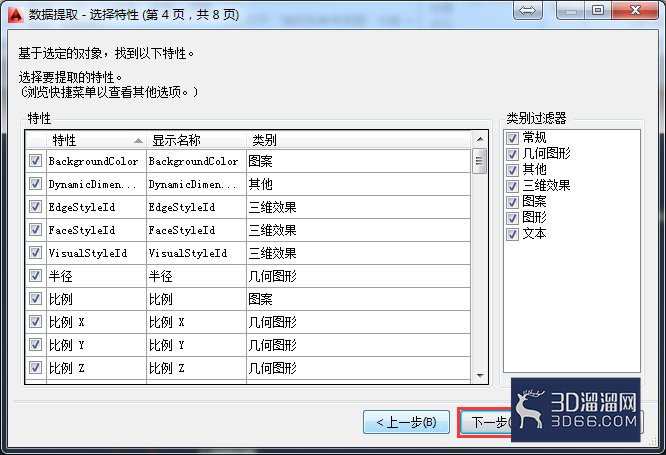The width and height of the screenshot is (666, 455).
Task: Select the 半径 display name cell
Action: [x=196, y=276]
